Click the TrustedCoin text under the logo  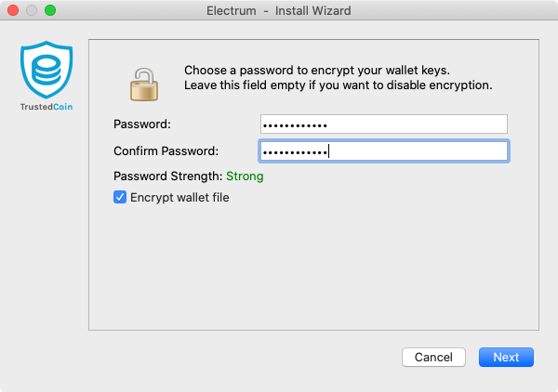[46, 107]
